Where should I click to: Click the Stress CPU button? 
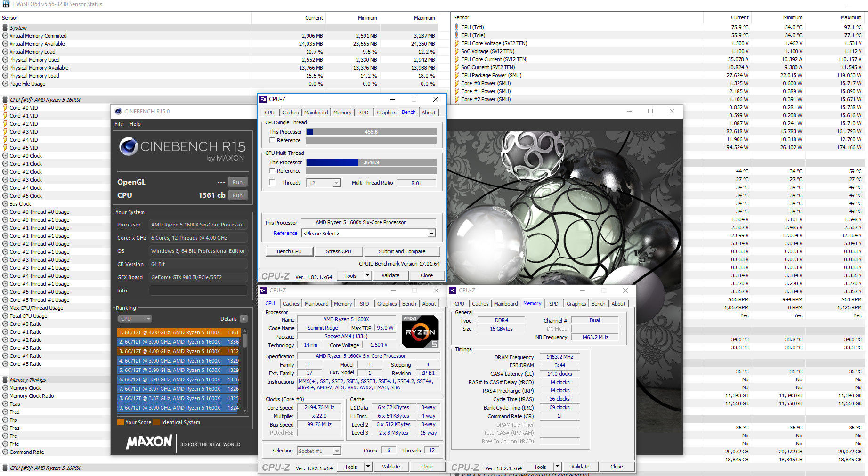coord(339,251)
